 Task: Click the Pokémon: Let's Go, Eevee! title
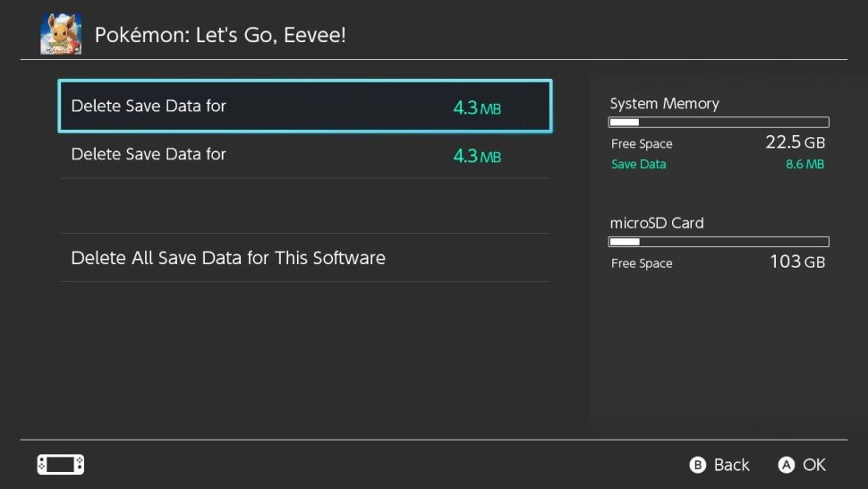[x=220, y=35]
